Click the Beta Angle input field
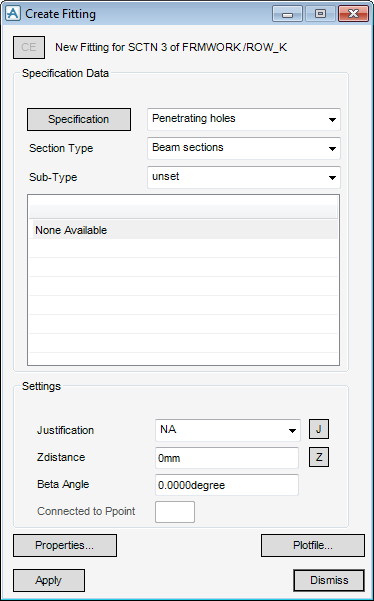 (226, 485)
